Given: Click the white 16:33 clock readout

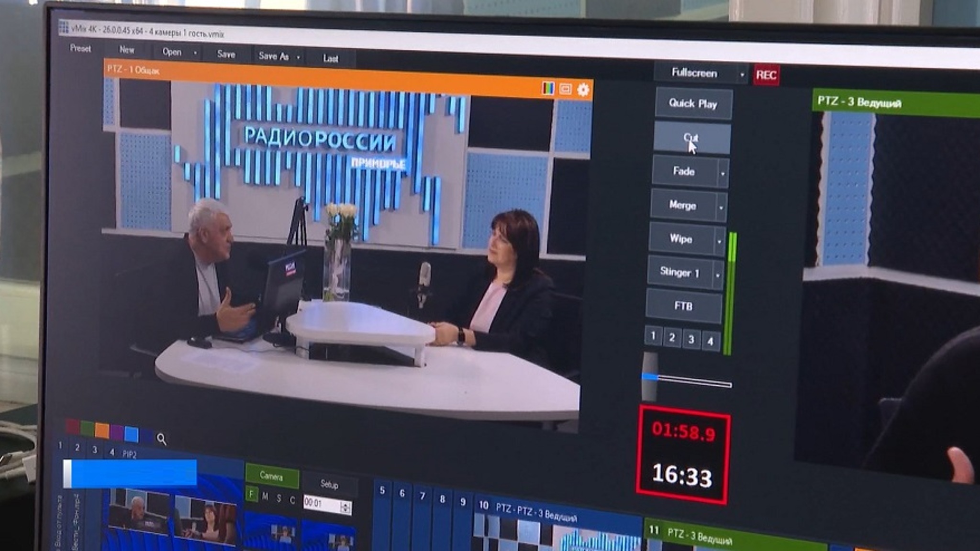Looking at the screenshot, I should click(682, 475).
